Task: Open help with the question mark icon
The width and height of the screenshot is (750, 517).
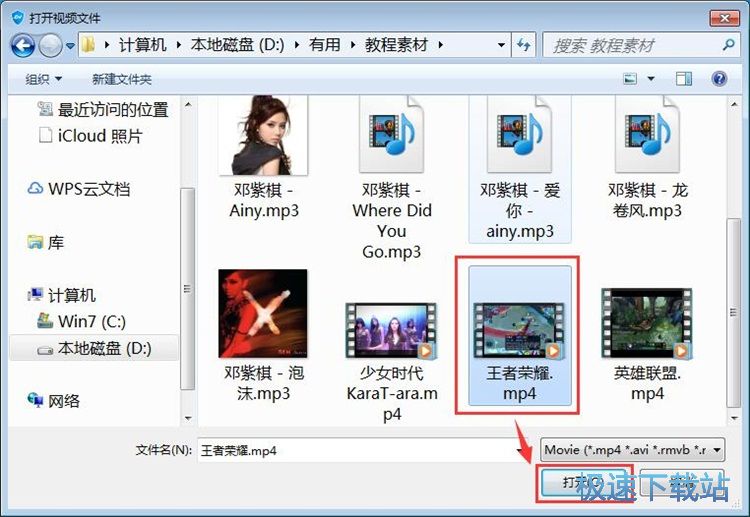Action: point(719,78)
